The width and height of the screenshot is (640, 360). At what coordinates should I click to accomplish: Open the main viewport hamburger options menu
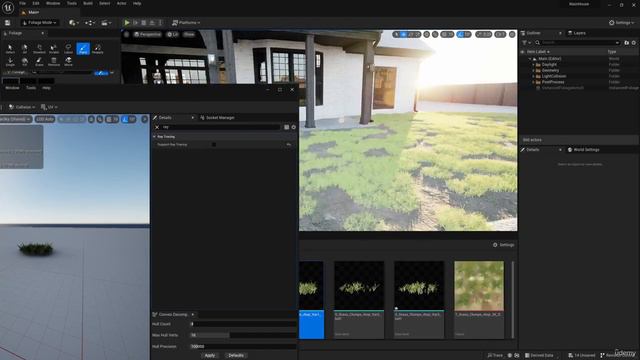tap(127, 35)
